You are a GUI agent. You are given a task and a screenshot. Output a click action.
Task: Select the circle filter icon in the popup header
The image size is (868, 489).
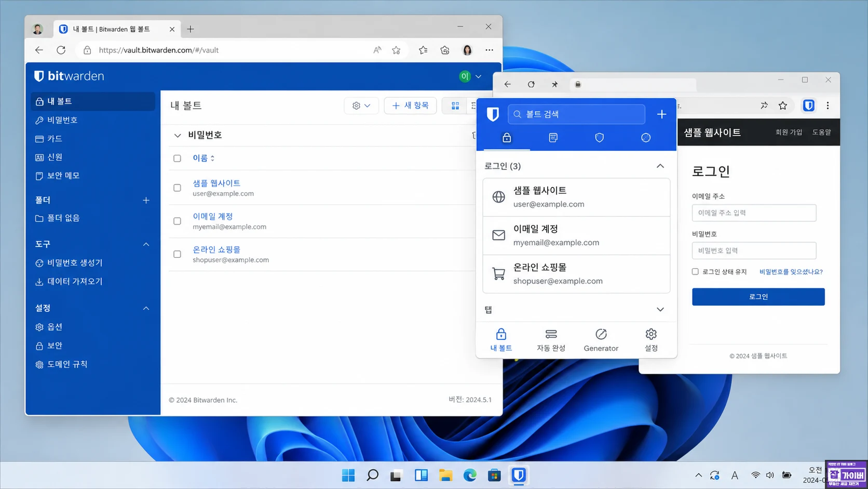tap(646, 138)
